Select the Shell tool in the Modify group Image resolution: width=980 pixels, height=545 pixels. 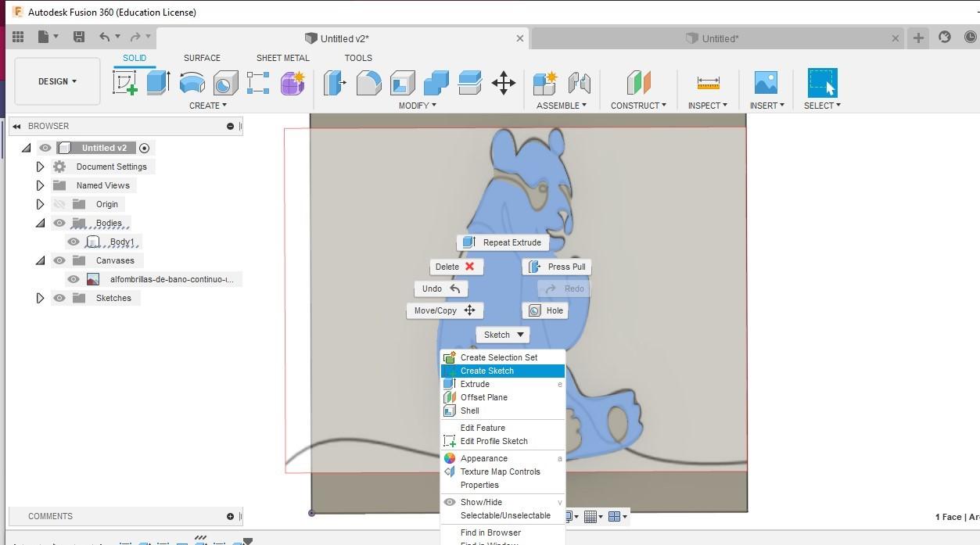(402, 83)
